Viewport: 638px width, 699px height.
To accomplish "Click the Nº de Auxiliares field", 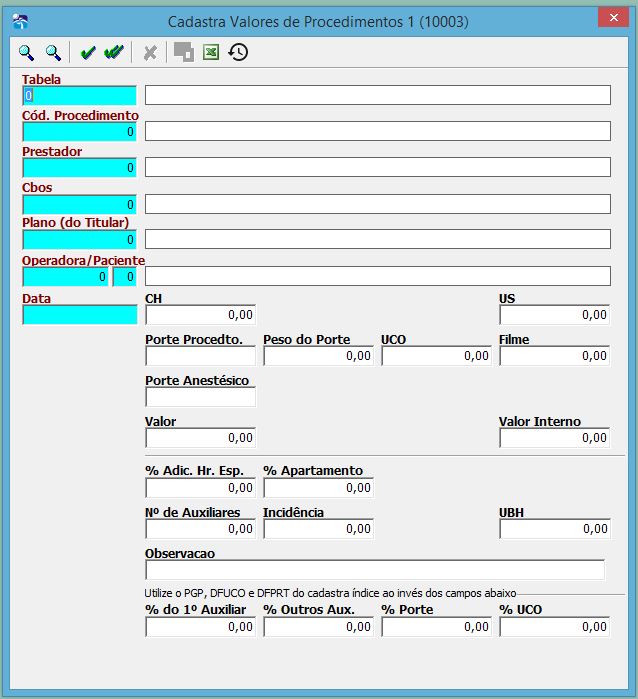I will [200, 529].
